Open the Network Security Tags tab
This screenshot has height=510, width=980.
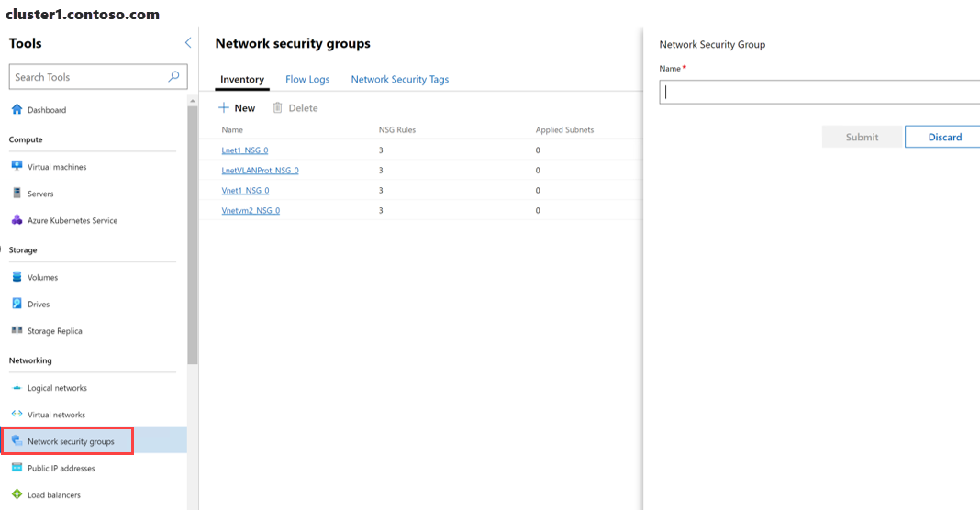[x=399, y=80]
